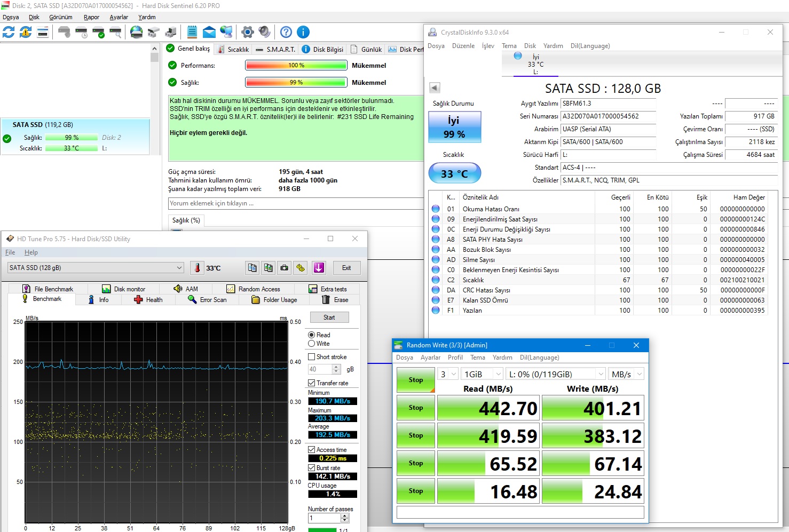Viewport: 789px width, 532px height.
Task: Click the globe with monitor icon
Action: pos(226,32)
